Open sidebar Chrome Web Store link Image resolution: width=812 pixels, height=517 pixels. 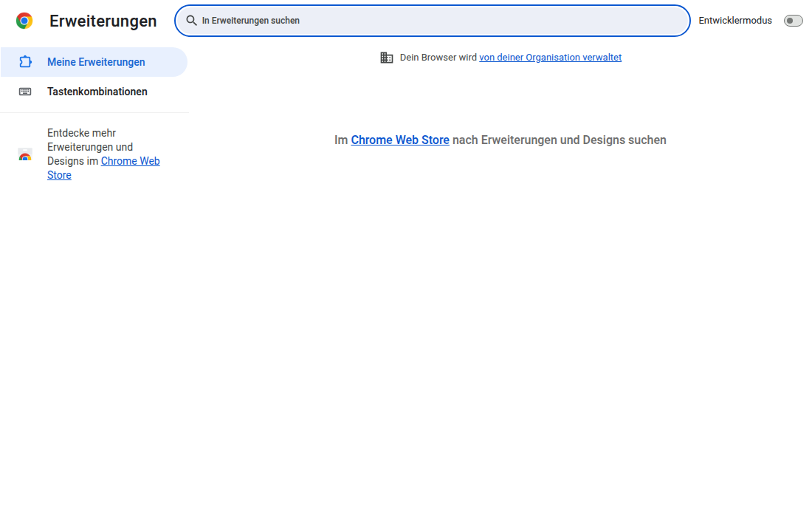click(103, 168)
